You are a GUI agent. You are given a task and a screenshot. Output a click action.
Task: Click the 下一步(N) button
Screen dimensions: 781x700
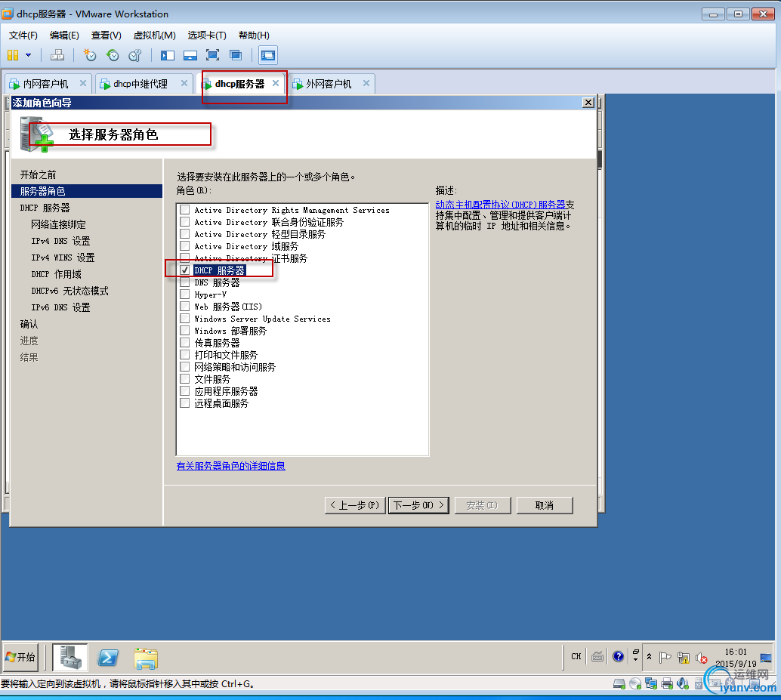[418, 505]
